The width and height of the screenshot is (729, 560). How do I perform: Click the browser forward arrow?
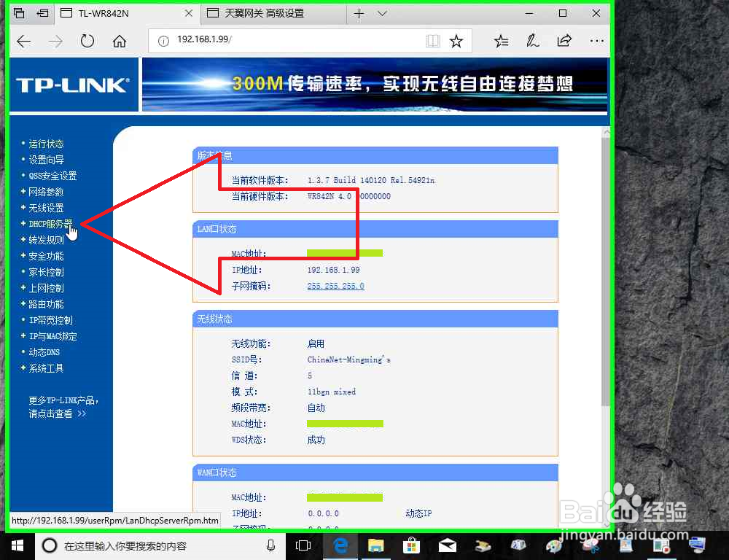pyautogui.click(x=56, y=42)
